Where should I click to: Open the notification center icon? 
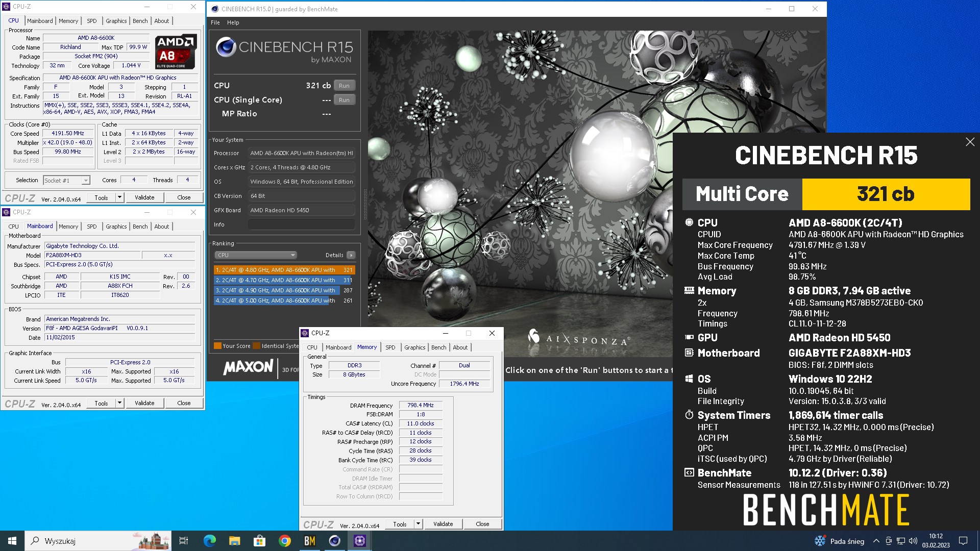963,541
